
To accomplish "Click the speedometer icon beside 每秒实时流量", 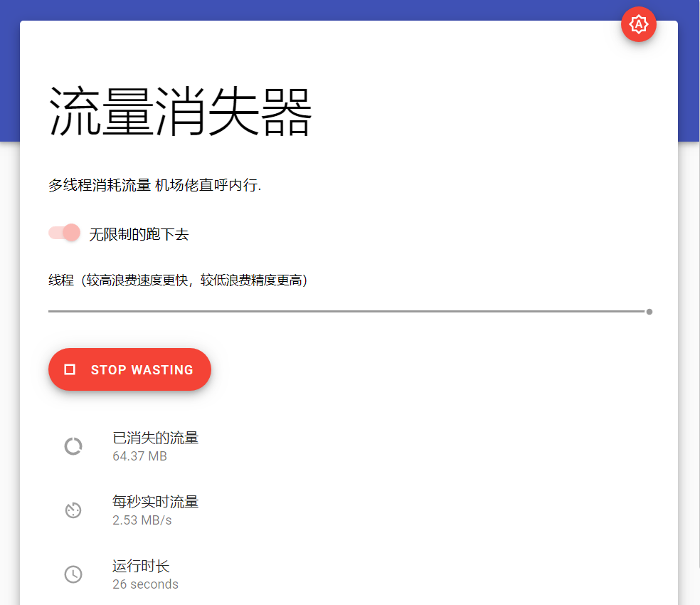I will point(73,510).
